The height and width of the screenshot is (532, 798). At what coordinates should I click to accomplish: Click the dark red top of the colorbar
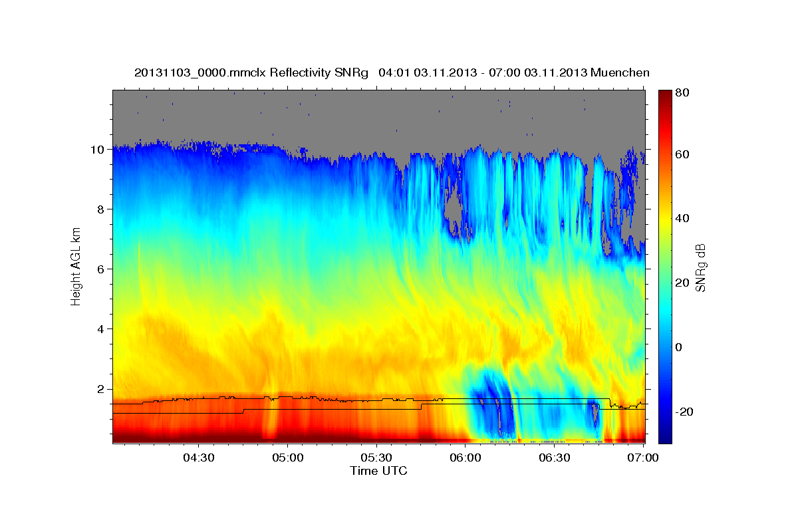pos(664,96)
